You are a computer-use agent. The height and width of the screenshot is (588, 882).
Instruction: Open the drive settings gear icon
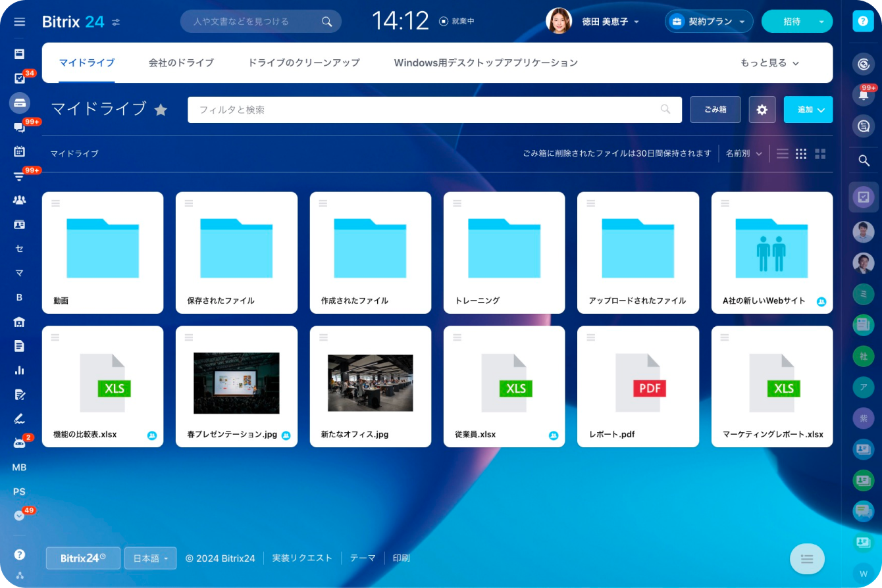coord(762,110)
